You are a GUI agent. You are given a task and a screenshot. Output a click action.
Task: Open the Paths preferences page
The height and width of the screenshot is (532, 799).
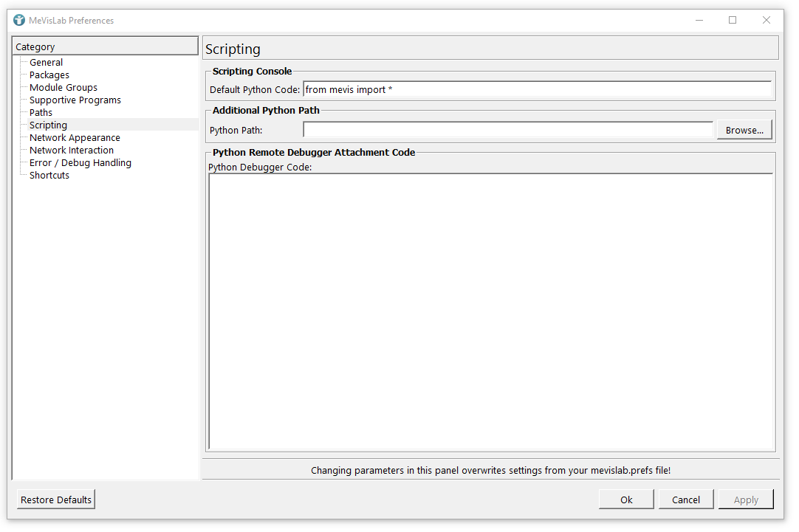pos(41,113)
